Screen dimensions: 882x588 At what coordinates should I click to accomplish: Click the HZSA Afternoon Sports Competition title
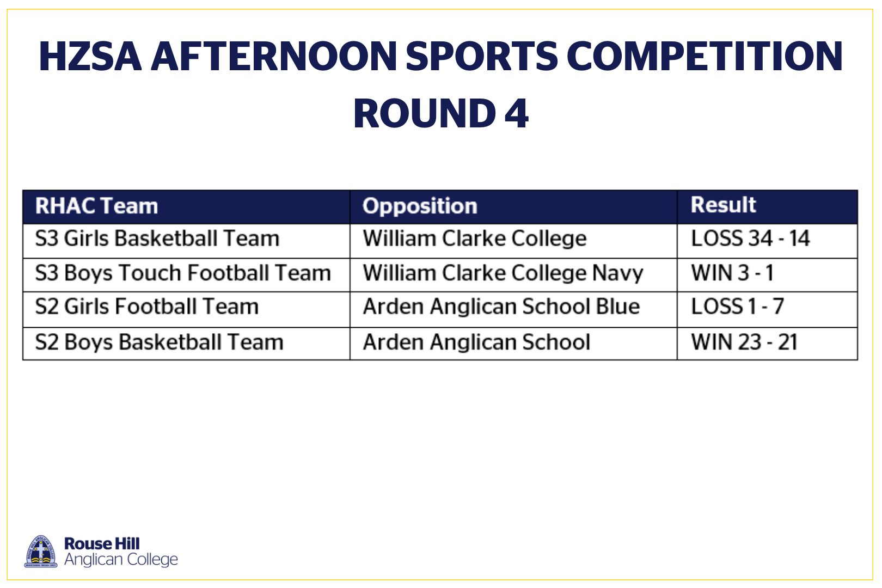tap(441, 56)
